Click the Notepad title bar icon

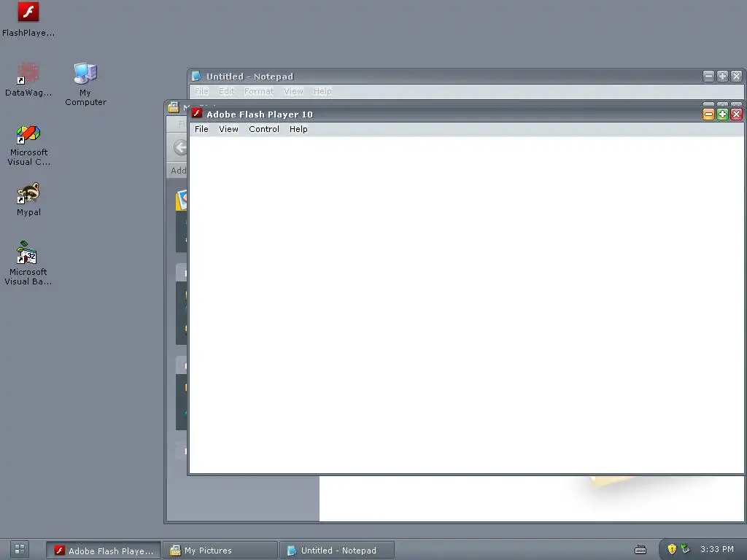196,76
